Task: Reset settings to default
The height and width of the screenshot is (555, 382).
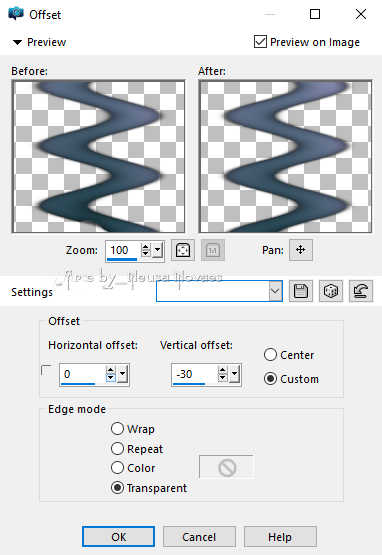Action: 361,291
